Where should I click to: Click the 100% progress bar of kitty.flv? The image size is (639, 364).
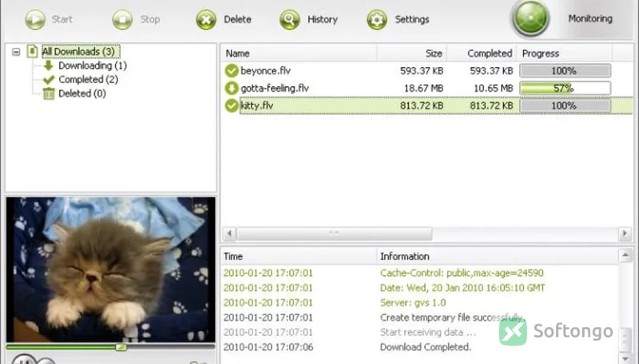565,106
